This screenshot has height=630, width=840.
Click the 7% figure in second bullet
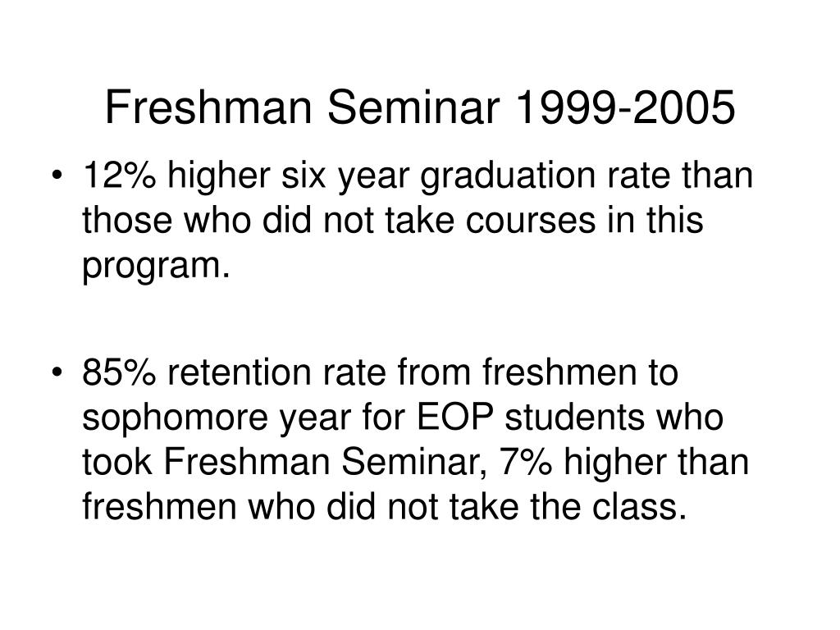point(526,462)
